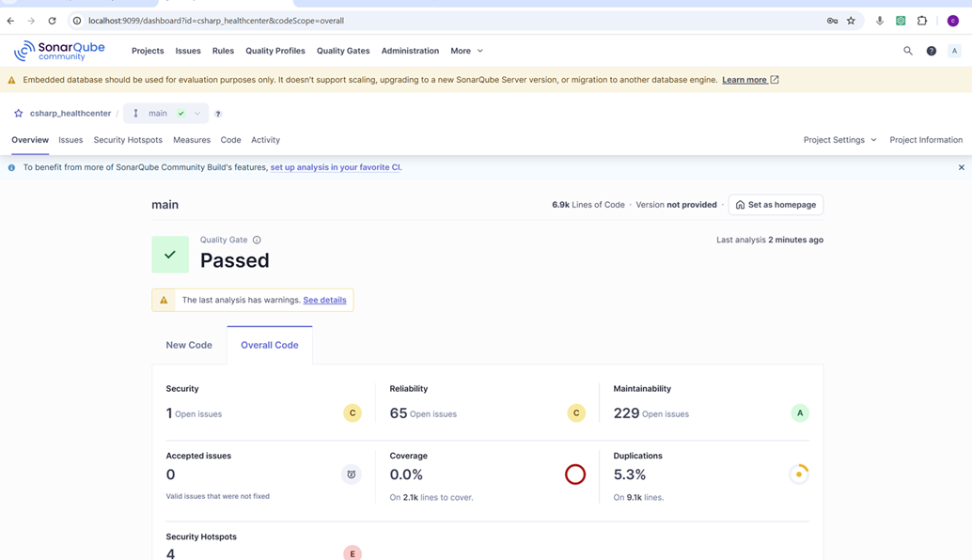Click the green extension icon in browser toolbar
This screenshot has height=560, width=972.
tap(901, 21)
